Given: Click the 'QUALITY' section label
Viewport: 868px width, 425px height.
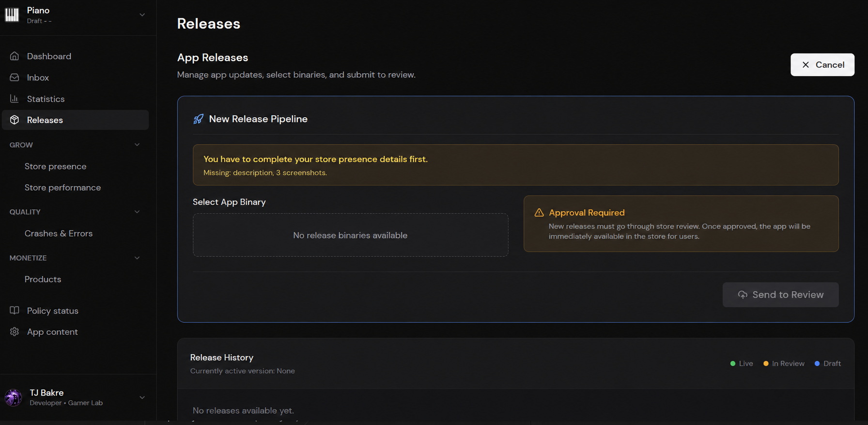Looking at the screenshot, I should (25, 212).
